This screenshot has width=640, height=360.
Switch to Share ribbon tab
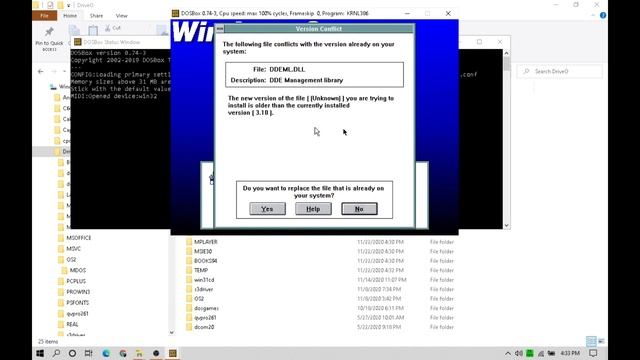[x=96, y=16]
